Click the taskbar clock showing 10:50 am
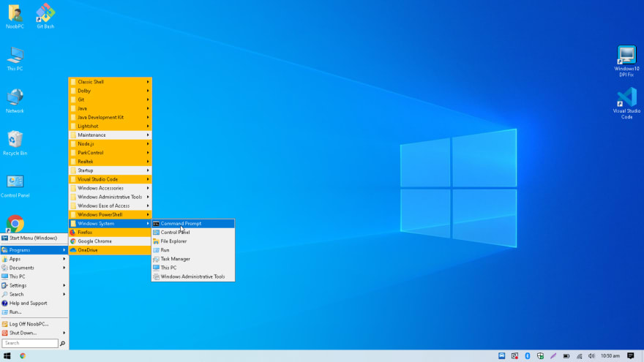This screenshot has width=644, height=362. (610, 356)
